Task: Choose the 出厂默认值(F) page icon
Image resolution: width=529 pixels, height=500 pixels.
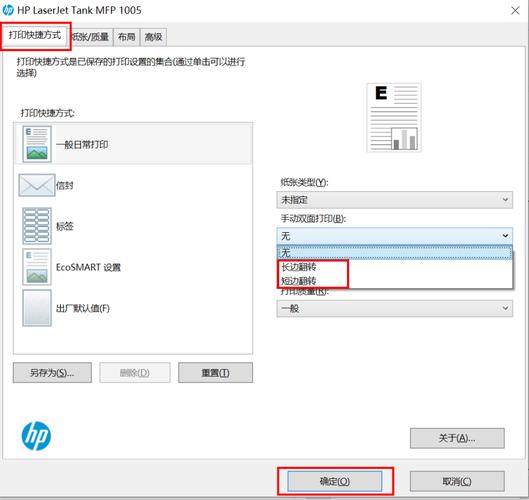Action: click(x=37, y=308)
